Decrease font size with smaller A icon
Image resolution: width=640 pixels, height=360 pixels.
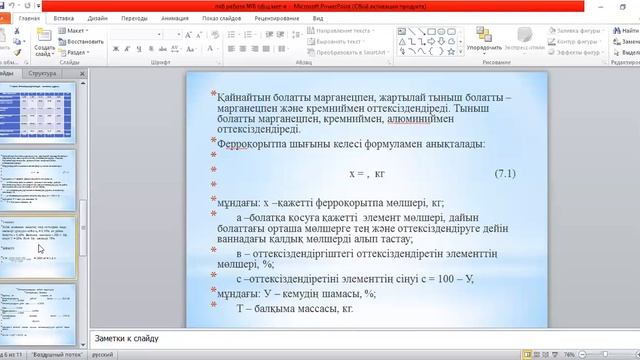coord(199,35)
